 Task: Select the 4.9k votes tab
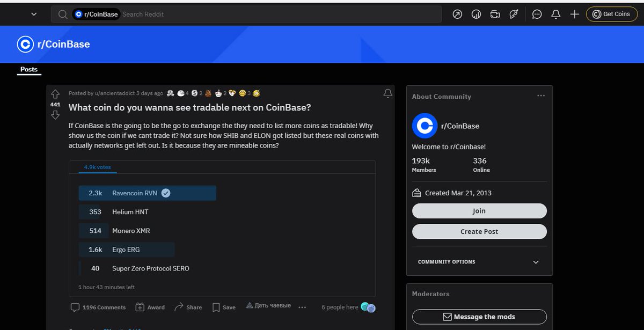(x=97, y=167)
